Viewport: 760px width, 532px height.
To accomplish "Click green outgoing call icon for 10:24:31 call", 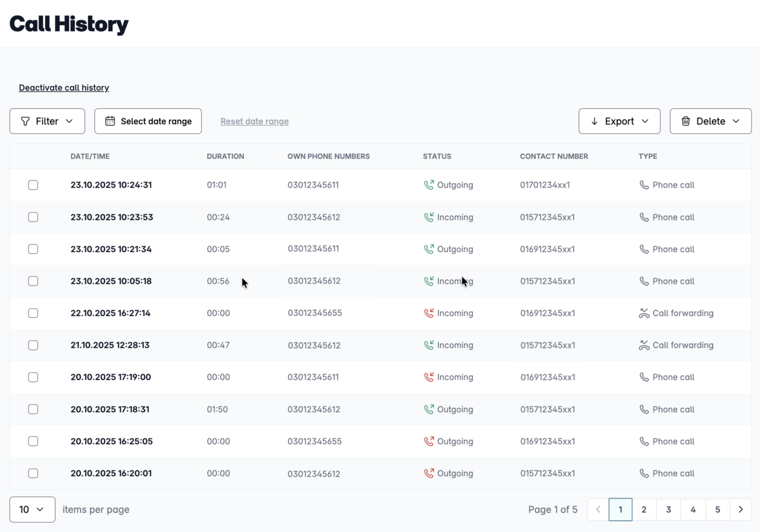I will pyautogui.click(x=429, y=185).
